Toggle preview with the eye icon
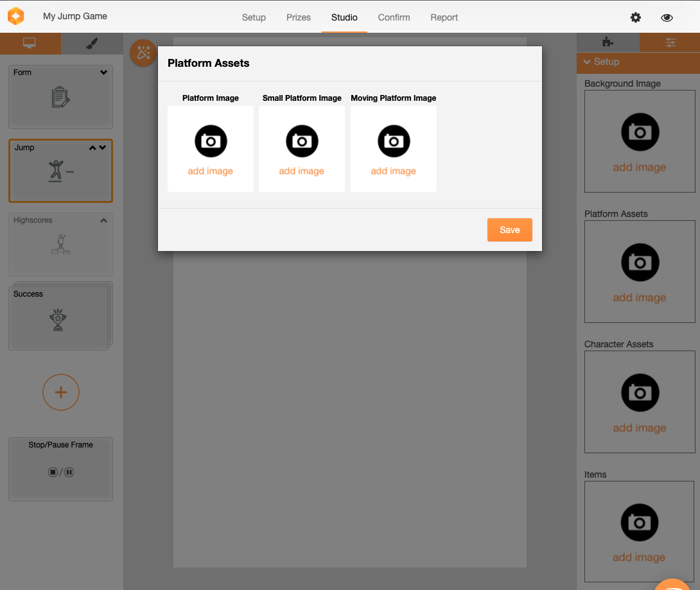Viewport: 700px width, 590px height. pyautogui.click(x=667, y=18)
